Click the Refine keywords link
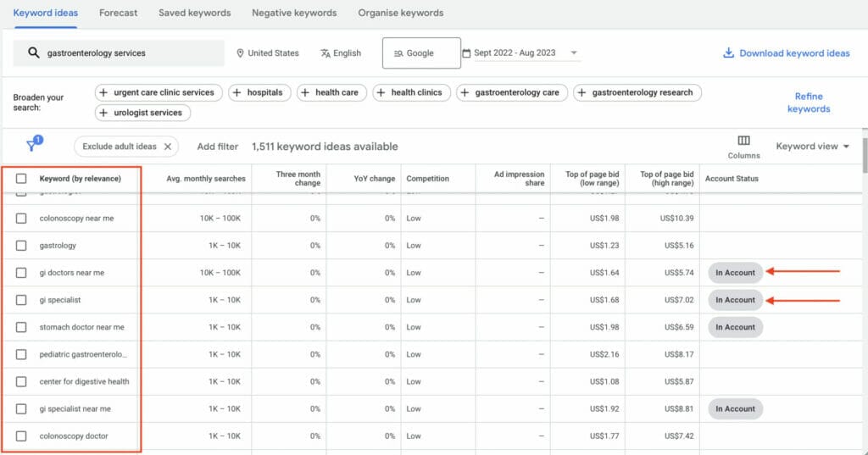 (808, 103)
